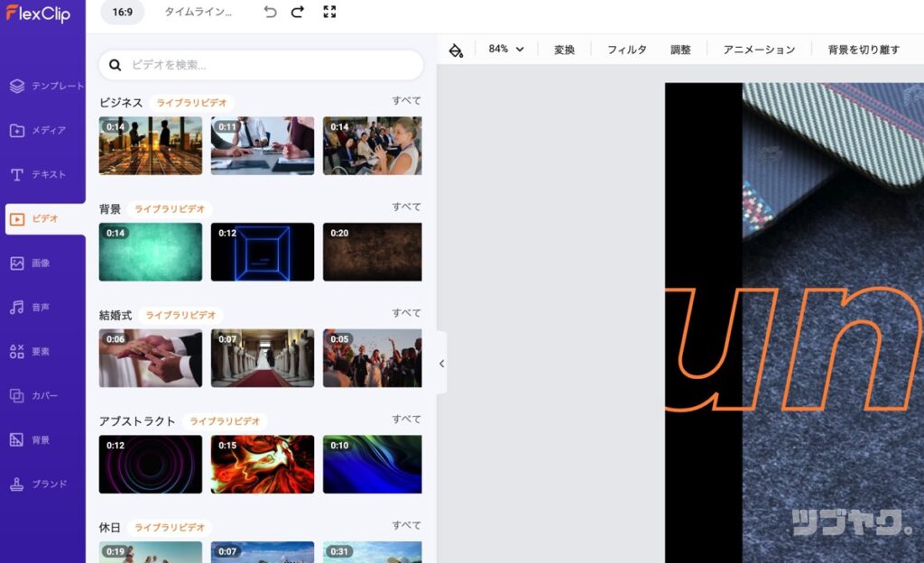Screen dimensions: 924x563
Task: Select wedding ring hands video 0:06
Action: 151,358
